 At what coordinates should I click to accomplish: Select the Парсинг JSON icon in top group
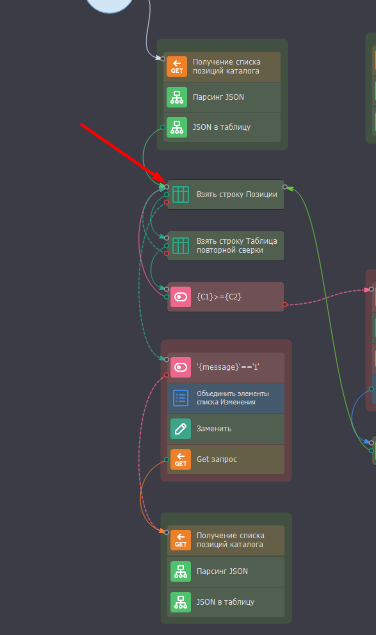click(x=177, y=97)
